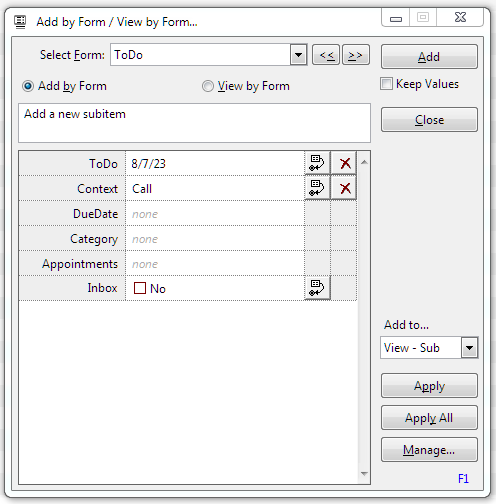Clear the ToDo value with red X
The width and height of the screenshot is (496, 504).
344,163
